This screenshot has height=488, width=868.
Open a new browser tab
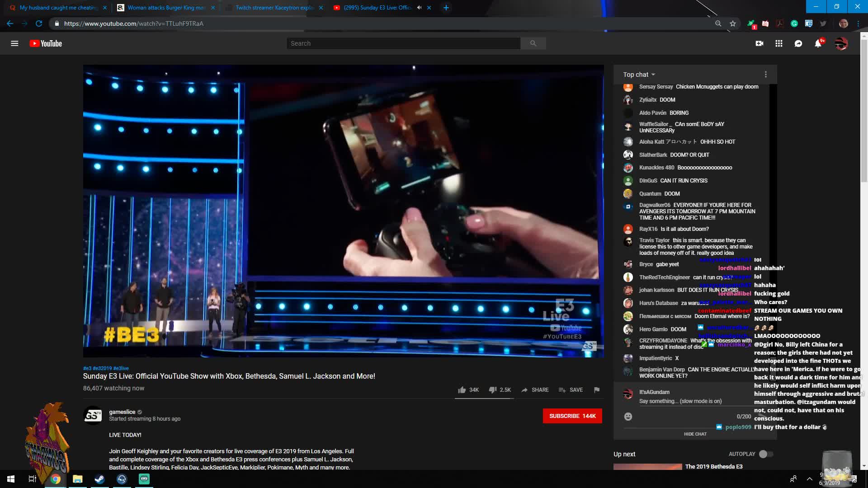(446, 8)
